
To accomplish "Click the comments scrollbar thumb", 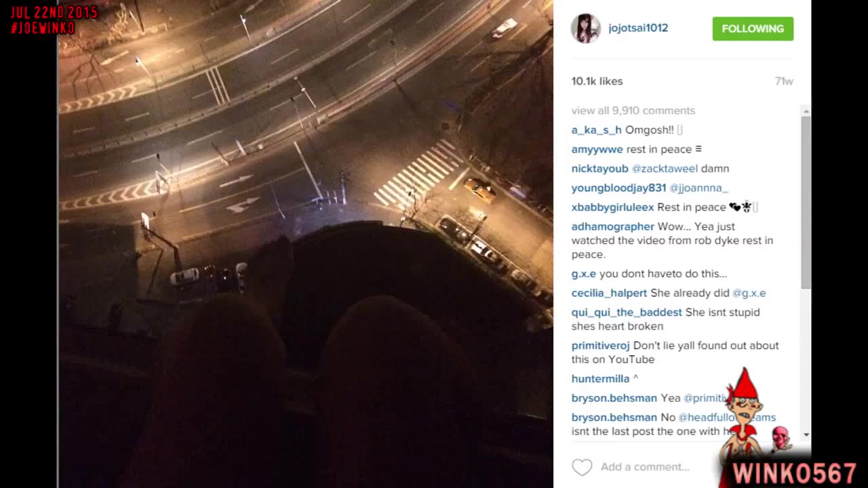I will point(806,201).
